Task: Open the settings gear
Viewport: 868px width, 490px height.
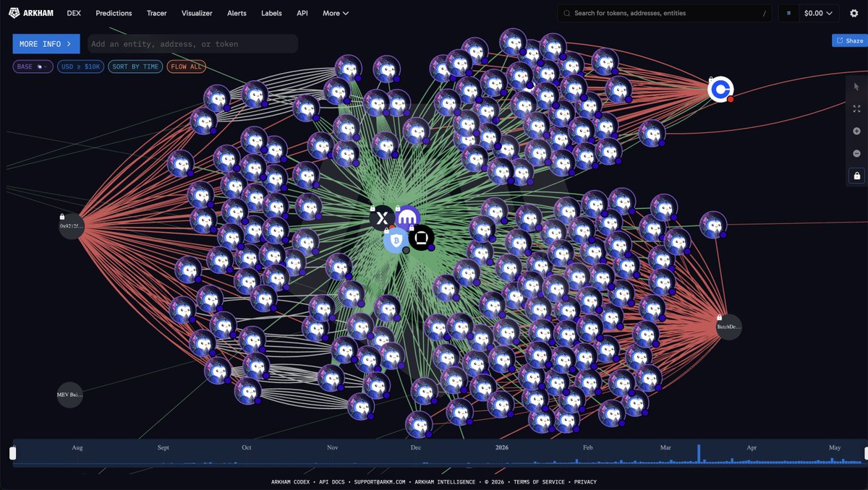Action: coord(854,13)
